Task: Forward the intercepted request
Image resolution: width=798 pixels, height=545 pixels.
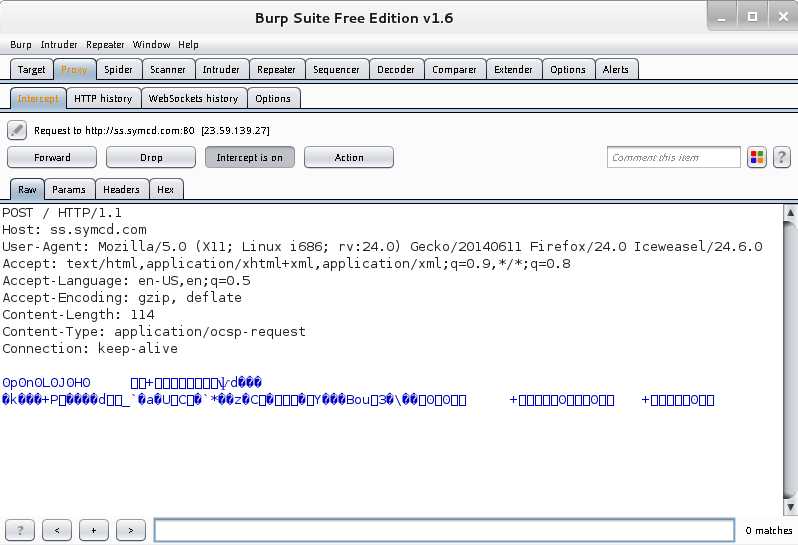Action: click(x=52, y=157)
